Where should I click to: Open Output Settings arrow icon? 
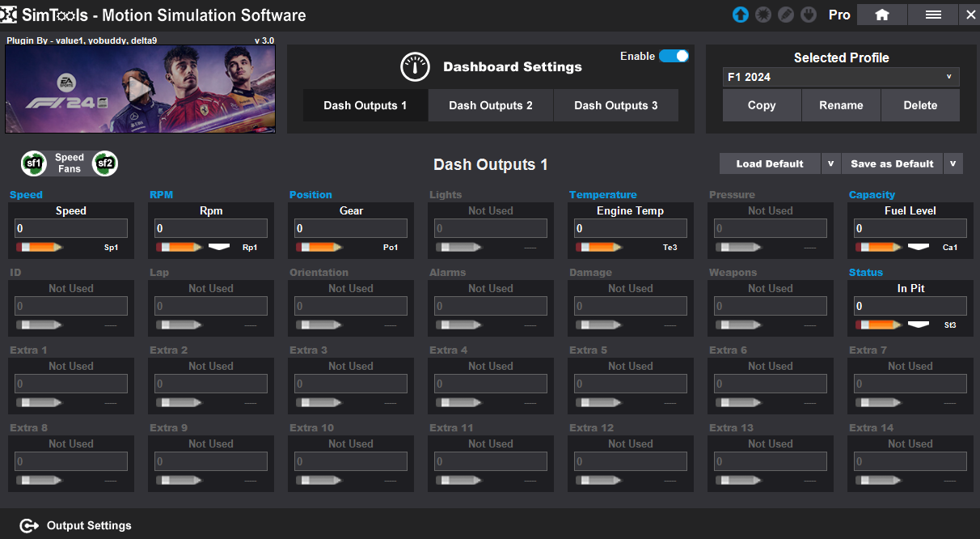(x=29, y=526)
